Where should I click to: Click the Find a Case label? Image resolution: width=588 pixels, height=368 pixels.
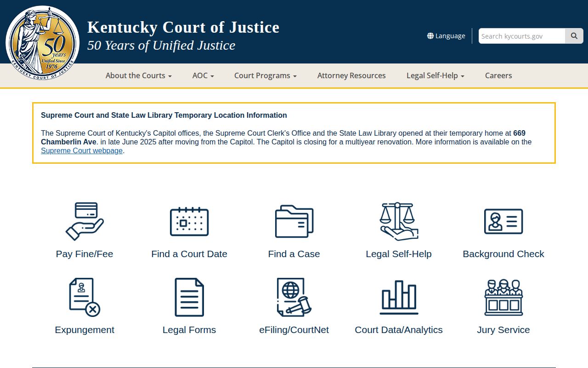point(294,254)
